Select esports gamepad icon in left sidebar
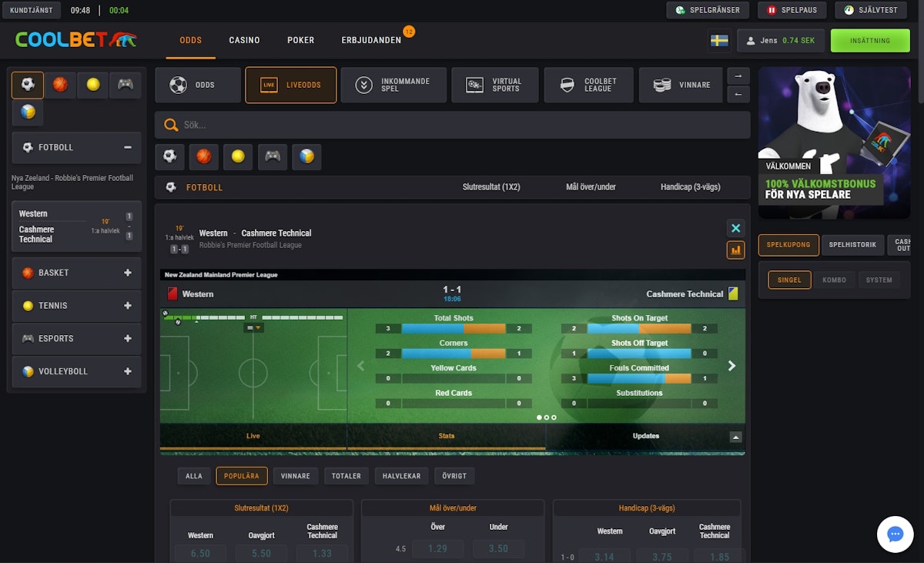Screen dimensions: 924x563 [125, 85]
